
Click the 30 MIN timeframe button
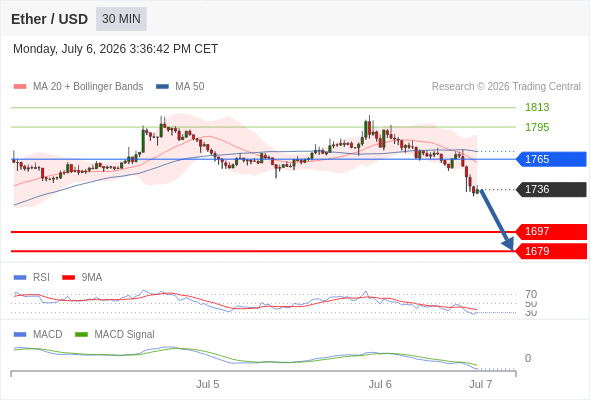click(x=121, y=19)
